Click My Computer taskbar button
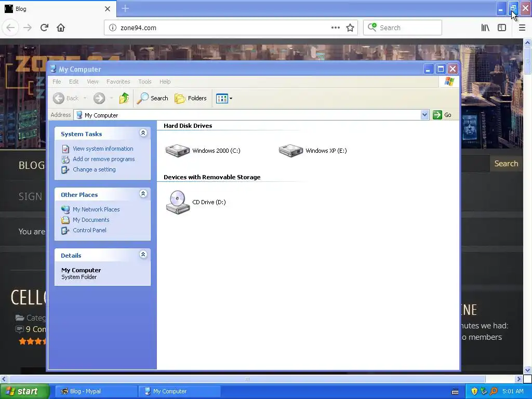The image size is (532, 399). [x=179, y=391]
